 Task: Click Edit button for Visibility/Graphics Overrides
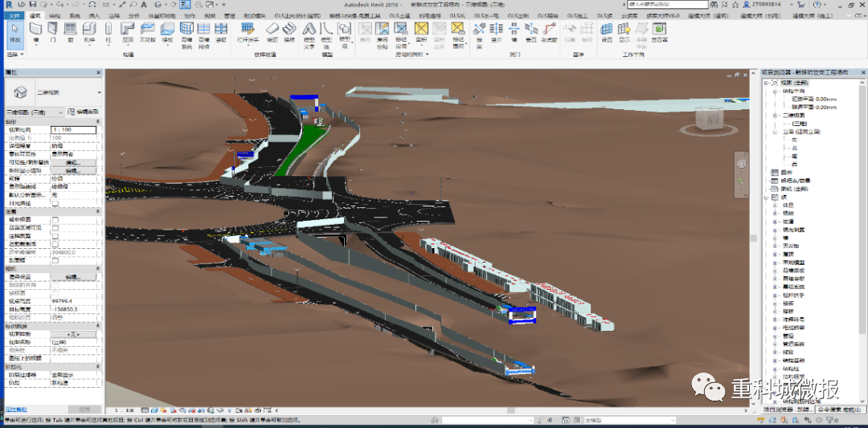pyautogui.click(x=73, y=163)
